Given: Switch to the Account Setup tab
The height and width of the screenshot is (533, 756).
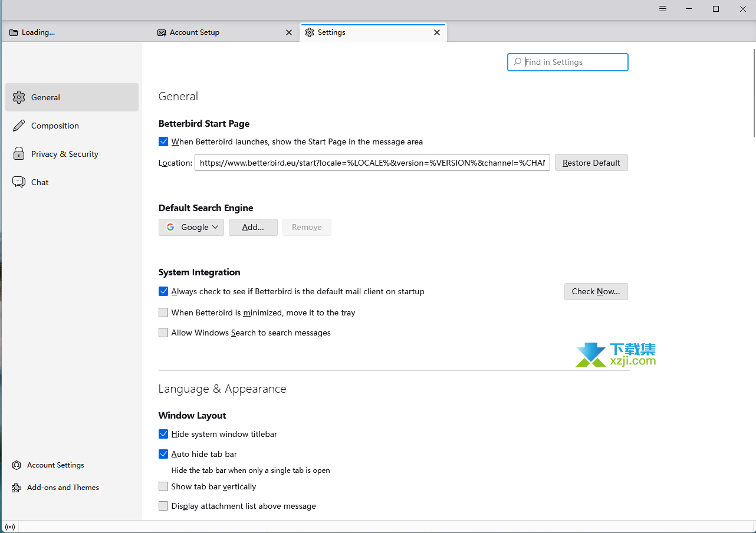Looking at the screenshot, I should point(225,32).
